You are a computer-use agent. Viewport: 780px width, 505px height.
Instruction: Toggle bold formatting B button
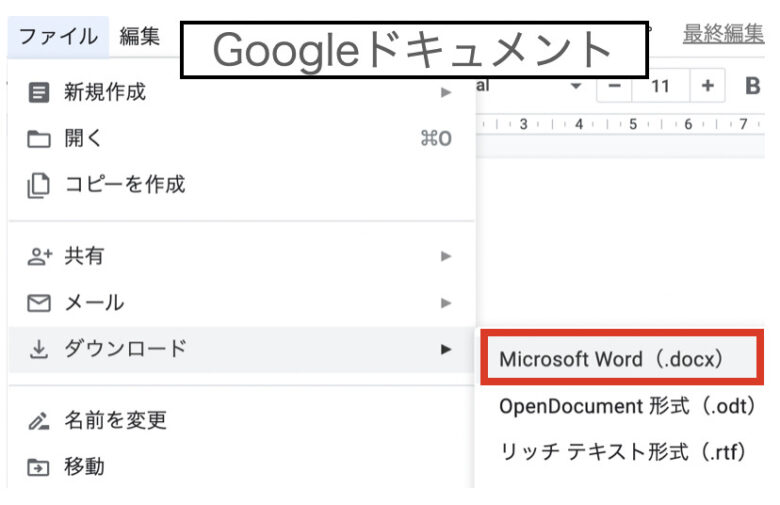(753, 86)
